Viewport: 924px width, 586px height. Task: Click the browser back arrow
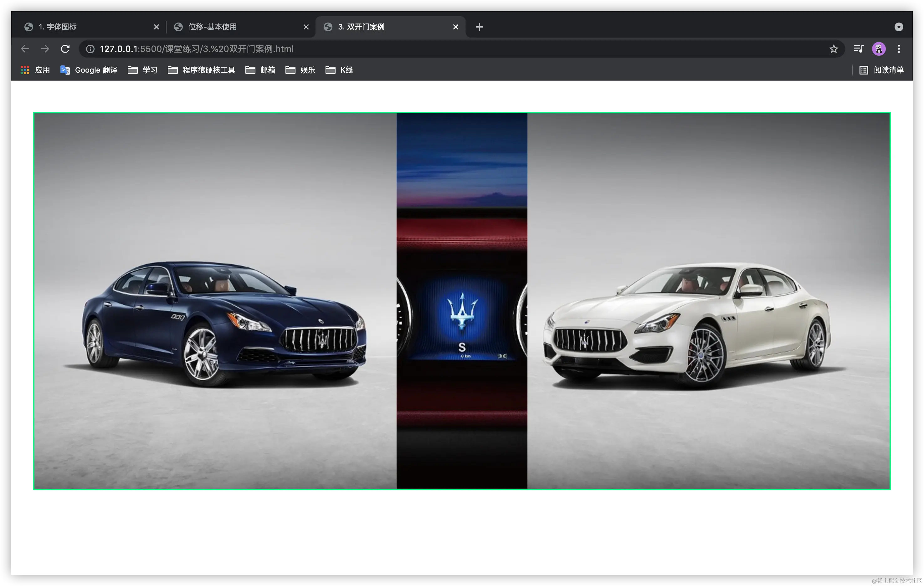[x=25, y=49]
